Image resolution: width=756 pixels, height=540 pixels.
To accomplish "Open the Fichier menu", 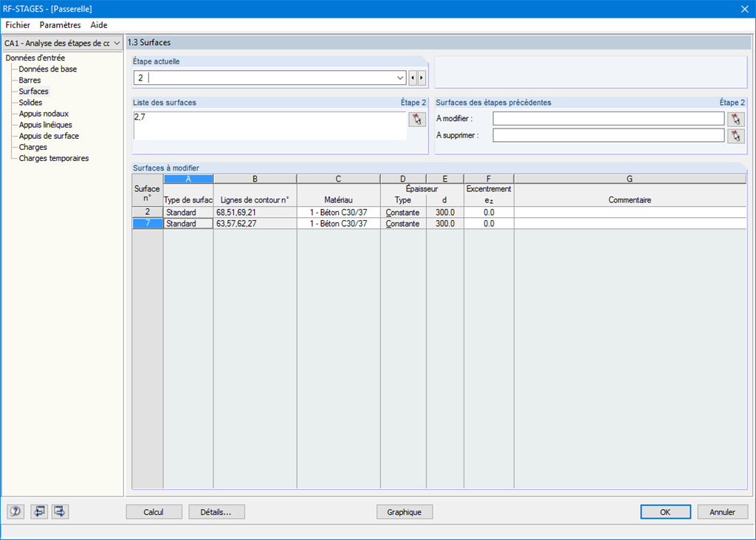I will click(18, 25).
